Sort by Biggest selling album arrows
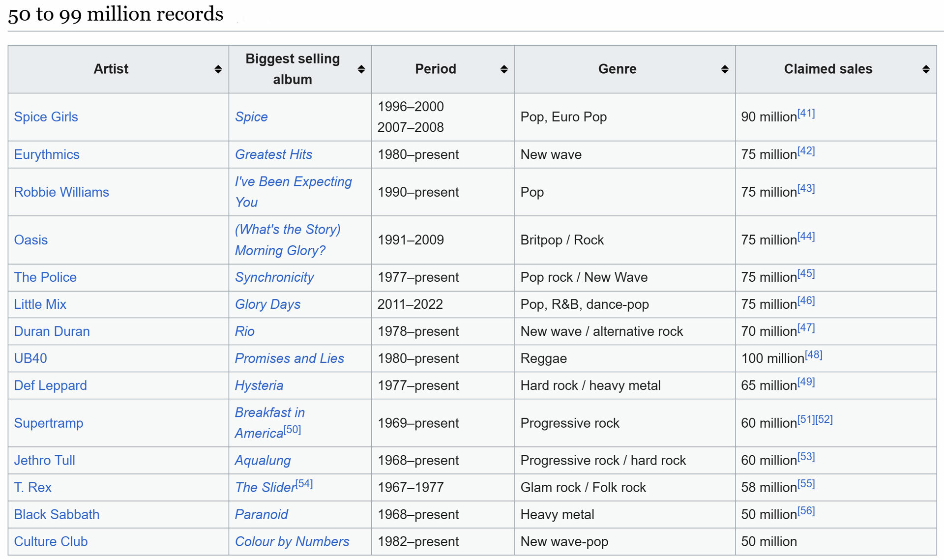Viewport: 944px width, 560px height. (361, 69)
